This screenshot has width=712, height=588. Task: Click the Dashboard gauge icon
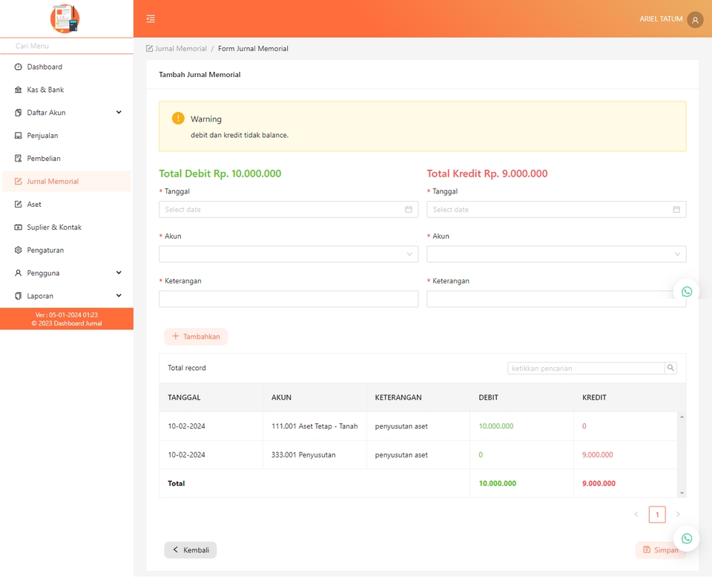click(x=18, y=67)
